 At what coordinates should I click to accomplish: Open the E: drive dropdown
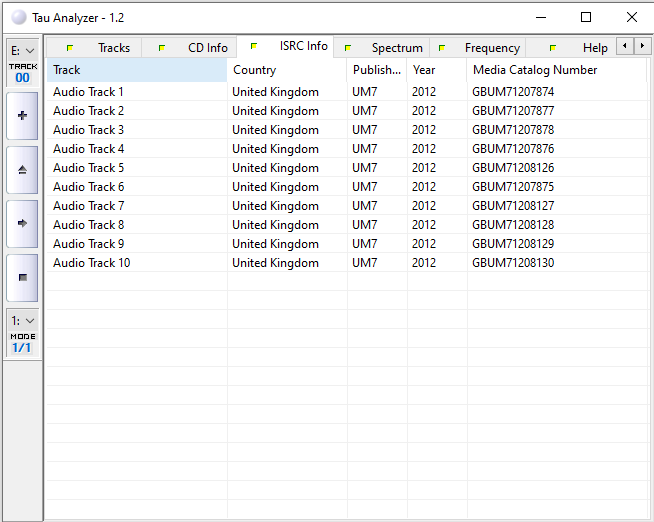[23, 51]
